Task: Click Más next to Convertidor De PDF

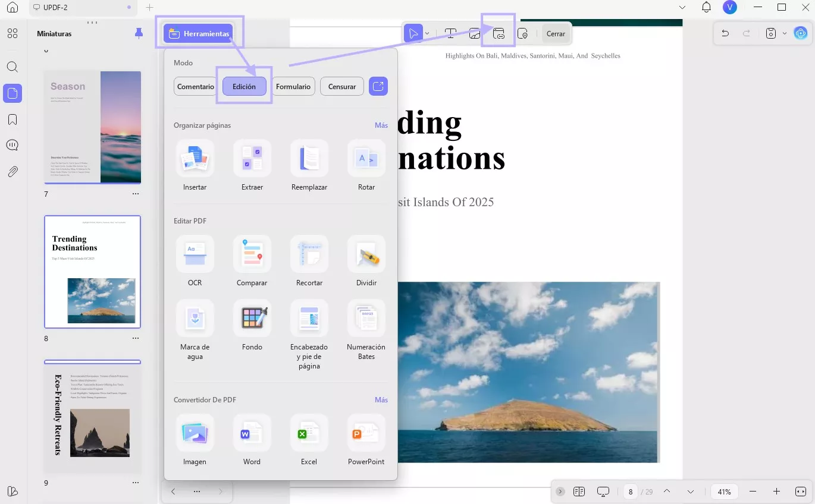Action: point(381,400)
